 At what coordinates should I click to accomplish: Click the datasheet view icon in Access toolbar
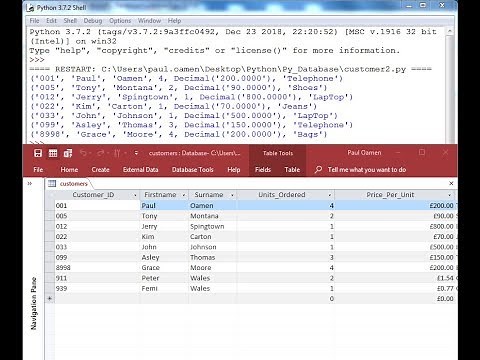pyautogui.click(x=53, y=153)
